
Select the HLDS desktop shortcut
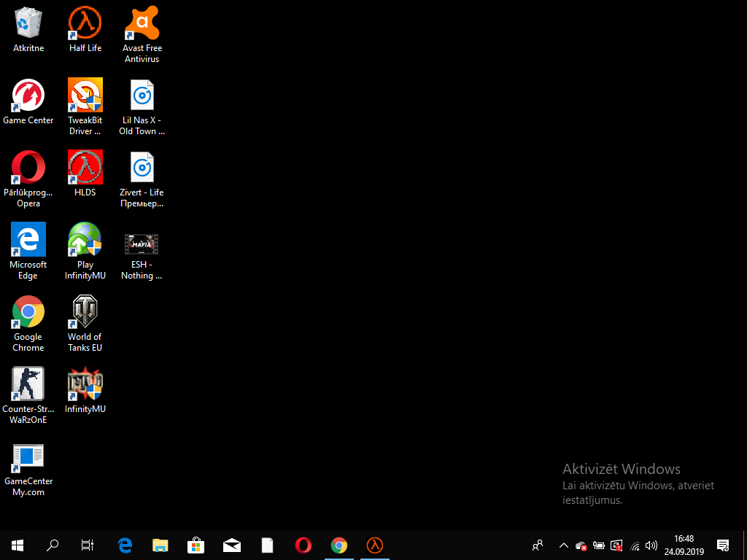coord(85,174)
